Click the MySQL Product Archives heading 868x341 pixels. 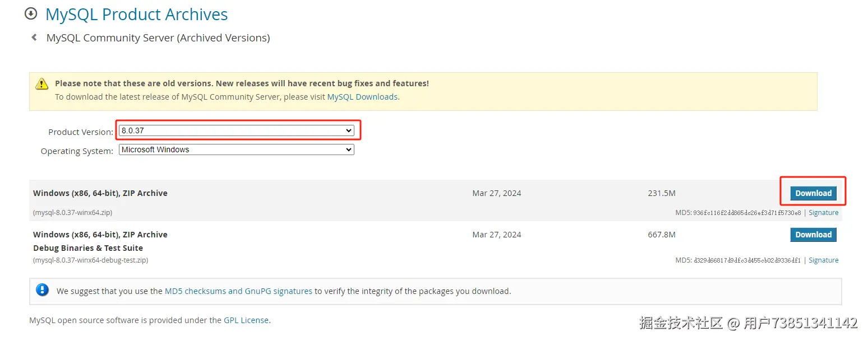click(136, 14)
